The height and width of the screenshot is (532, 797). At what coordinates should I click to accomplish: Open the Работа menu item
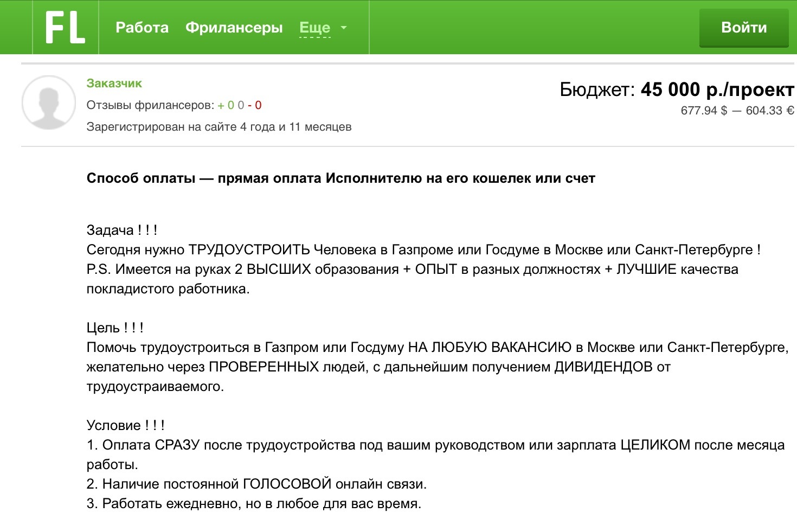point(142,28)
